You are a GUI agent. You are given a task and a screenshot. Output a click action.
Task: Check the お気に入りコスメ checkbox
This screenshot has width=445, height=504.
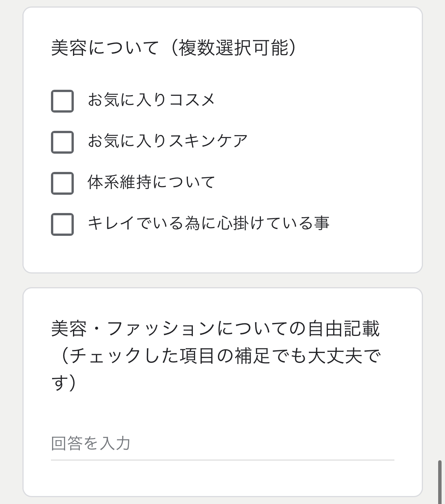[62, 101]
